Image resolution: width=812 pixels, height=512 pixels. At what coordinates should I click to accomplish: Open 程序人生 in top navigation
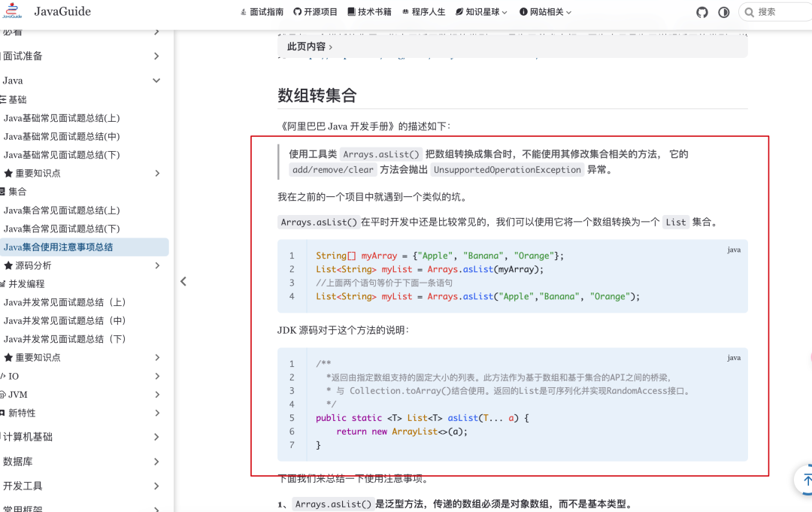pos(423,12)
